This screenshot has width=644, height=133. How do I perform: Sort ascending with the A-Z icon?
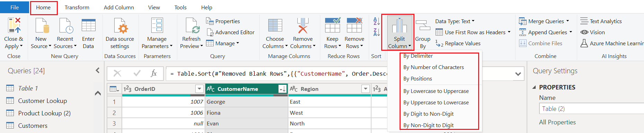click(x=377, y=21)
